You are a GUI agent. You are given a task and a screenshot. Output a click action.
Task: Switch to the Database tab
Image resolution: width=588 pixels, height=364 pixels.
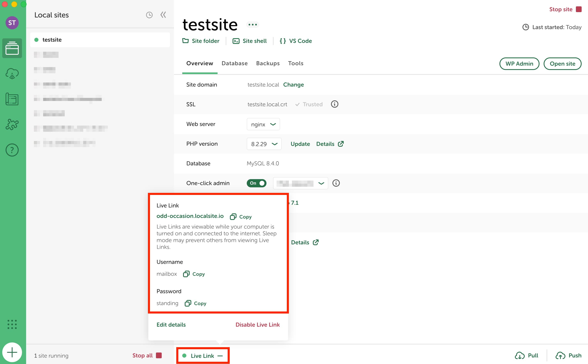[x=234, y=63]
